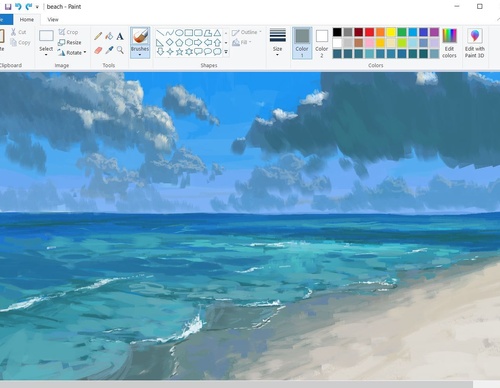
Task: Click the Select rectangle icon
Action: click(x=46, y=36)
